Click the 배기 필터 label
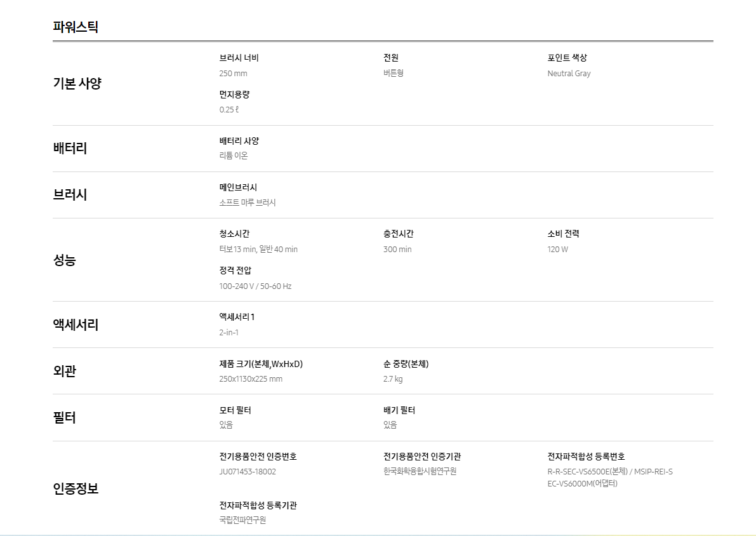Image resolution: width=756 pixels, height=536 pixels. click(x=399, y=410)
